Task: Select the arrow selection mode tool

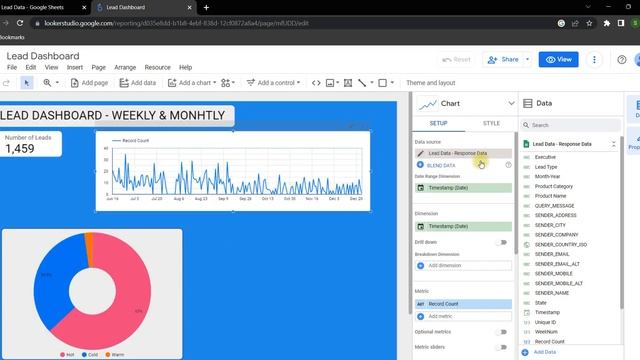Action: [x=27, y=83]
